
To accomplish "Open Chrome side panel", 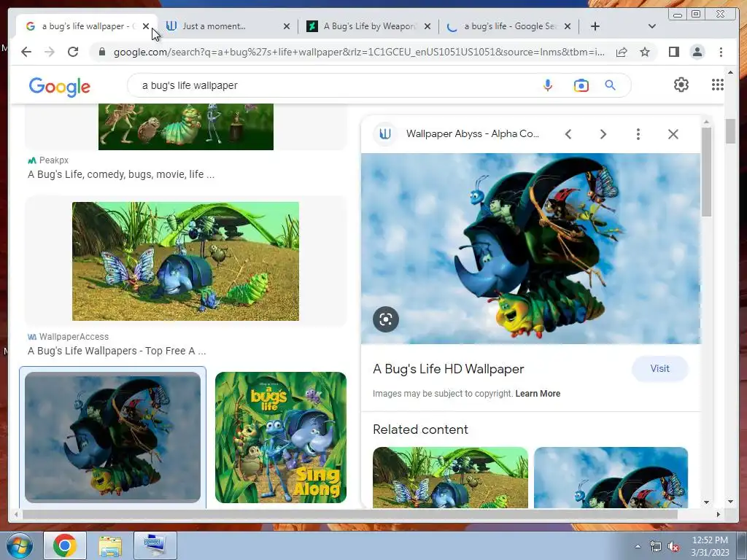I will [x=673, y=52].
